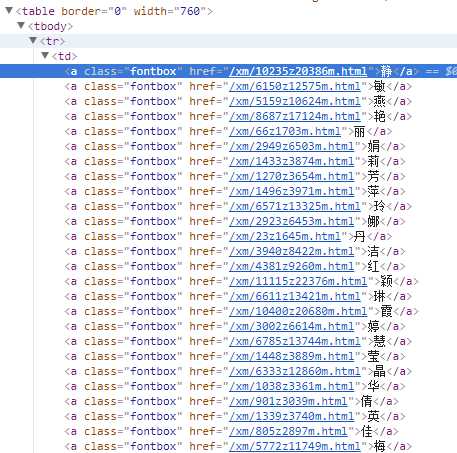Visit the /xm/6333z12860m.html href
Viewport: 457px width, 453px height.
[x=295, y=371]
